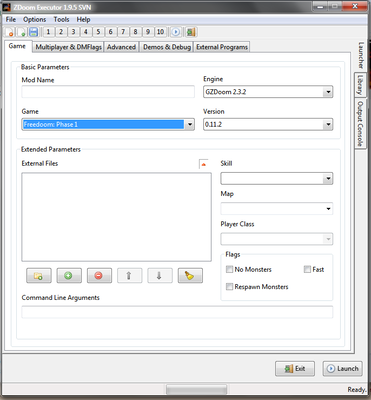Screen dimensions: 371x400
Task: Open the Tools menu
Action: coord(61,19)
